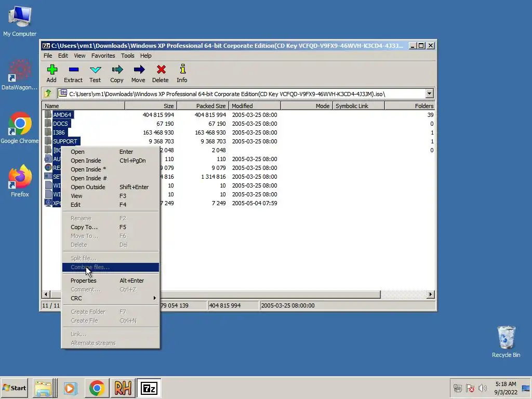532x399 pixels.
Task: Select the SUPPORT folder icon
Action: tap(48, 141)
